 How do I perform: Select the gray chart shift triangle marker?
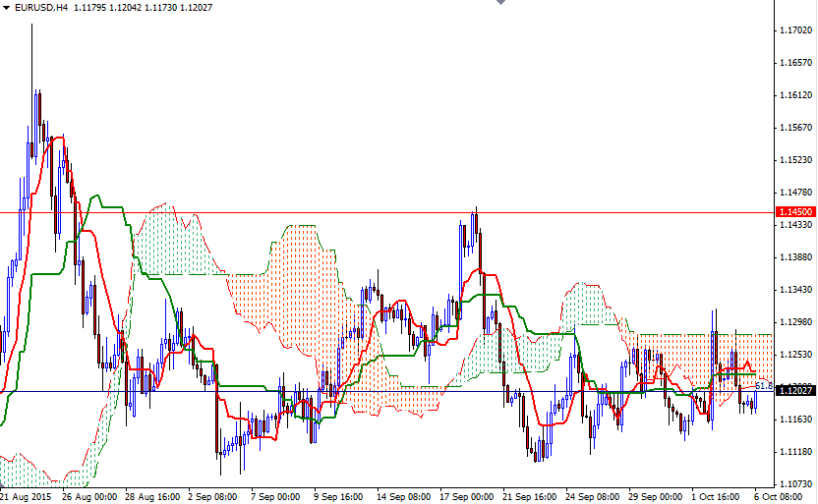[x=501, y=3]
